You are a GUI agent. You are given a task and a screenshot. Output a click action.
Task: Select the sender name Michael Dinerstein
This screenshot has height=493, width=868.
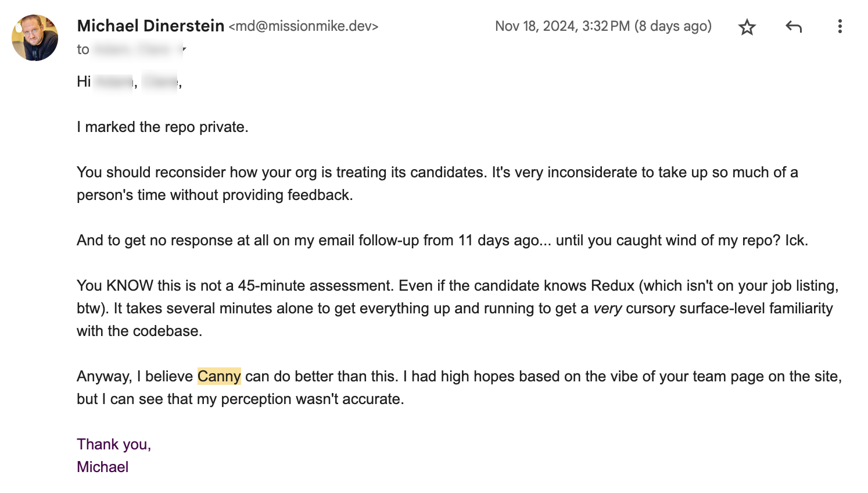pos(150,26)
